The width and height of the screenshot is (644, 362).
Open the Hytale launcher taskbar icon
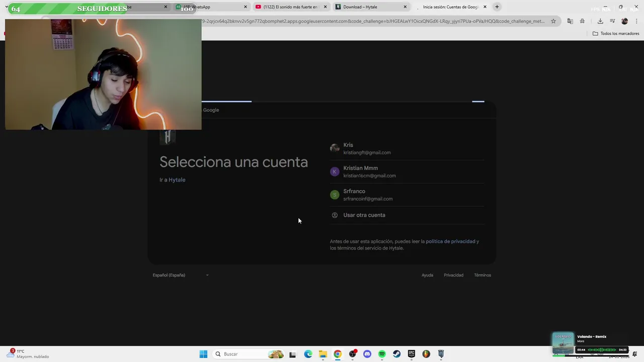pos(441,354)
